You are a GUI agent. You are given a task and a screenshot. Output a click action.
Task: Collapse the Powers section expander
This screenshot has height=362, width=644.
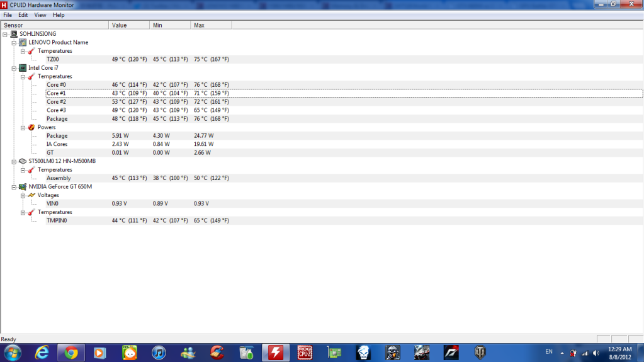[x=23, y=127]
